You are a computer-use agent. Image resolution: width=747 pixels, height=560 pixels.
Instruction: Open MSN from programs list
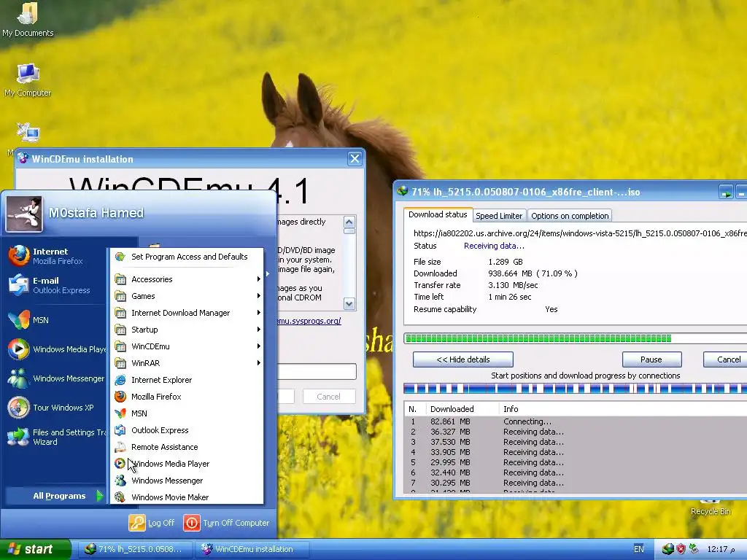pos(187,413)
